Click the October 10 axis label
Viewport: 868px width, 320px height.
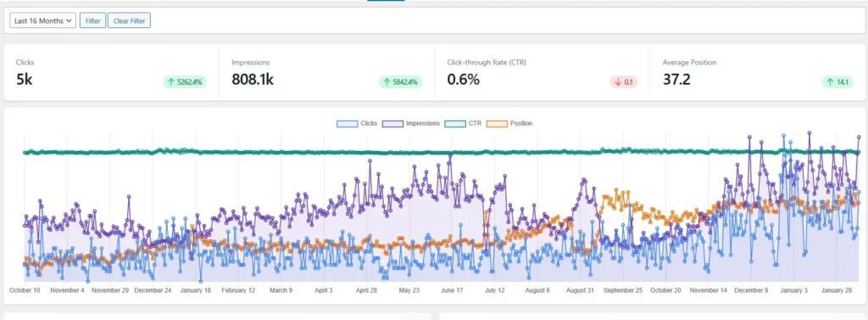tap(25, 290)
